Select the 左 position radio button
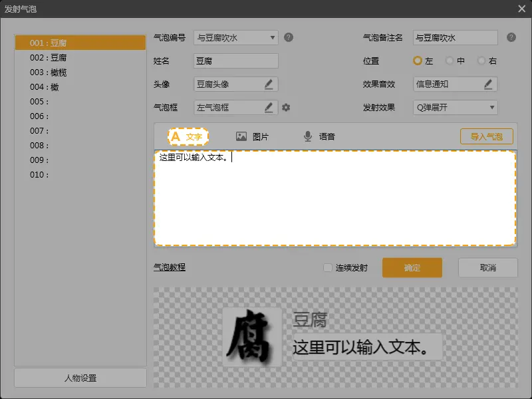This screenshot has width=532, height=399. [418, 61]
